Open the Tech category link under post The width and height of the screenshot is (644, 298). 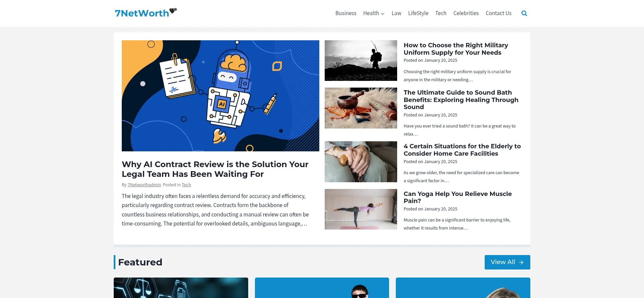tap(186, 185)
